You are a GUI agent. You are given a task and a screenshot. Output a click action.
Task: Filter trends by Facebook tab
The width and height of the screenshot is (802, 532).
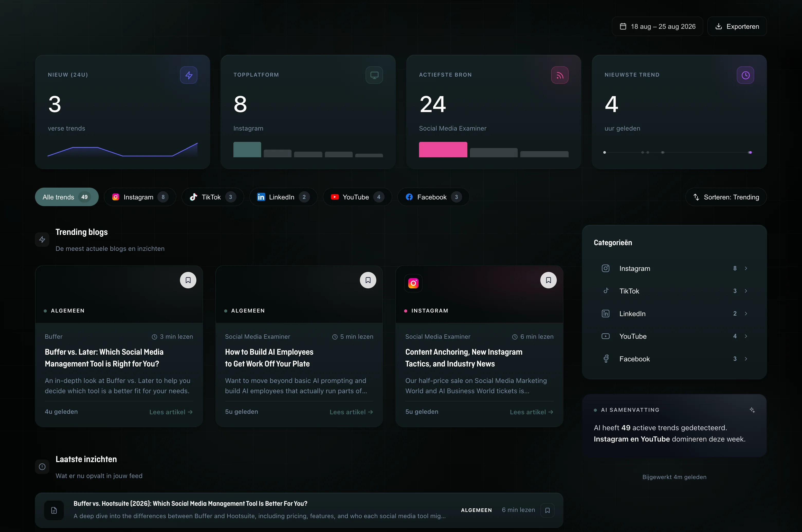click(434, 197)
